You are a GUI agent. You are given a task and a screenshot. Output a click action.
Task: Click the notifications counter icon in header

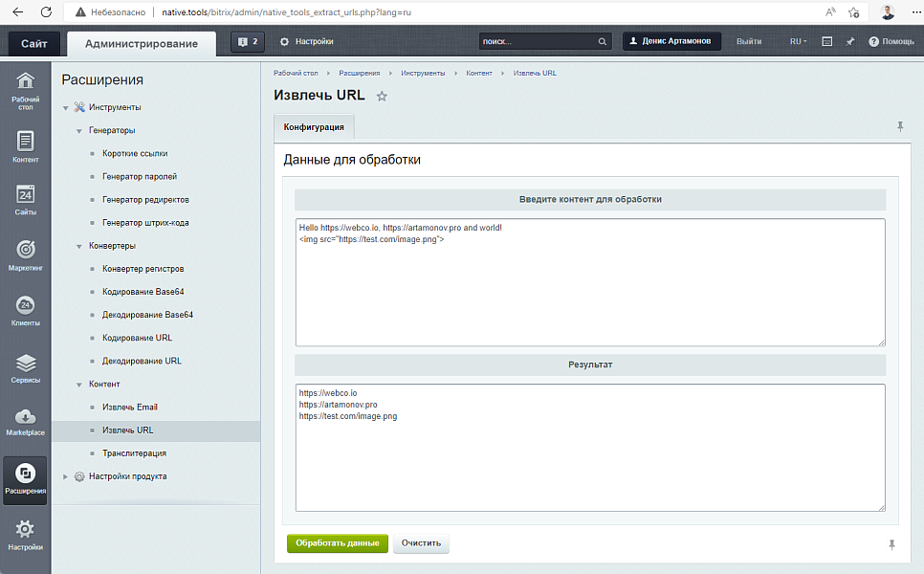coord(246,42)
